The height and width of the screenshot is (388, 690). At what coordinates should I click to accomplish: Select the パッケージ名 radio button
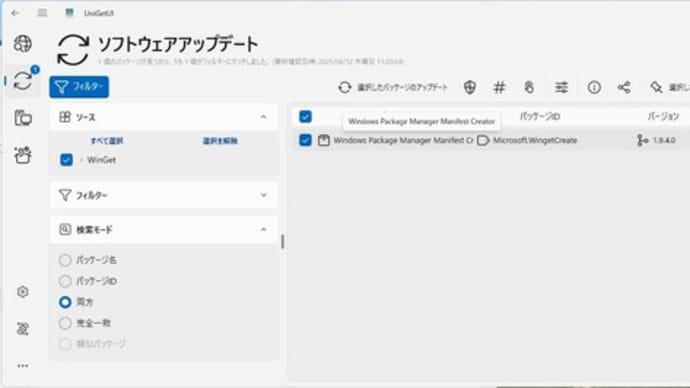(x=65, y=260)
